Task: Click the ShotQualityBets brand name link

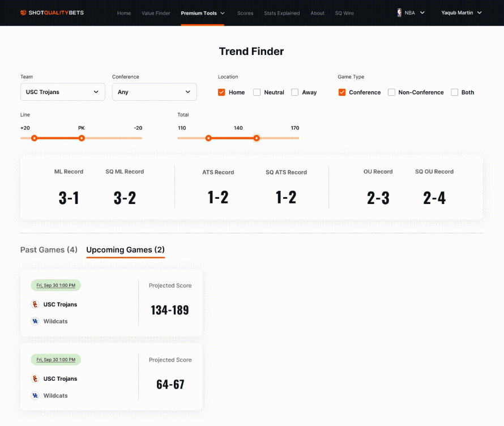Action: point(56,12)
